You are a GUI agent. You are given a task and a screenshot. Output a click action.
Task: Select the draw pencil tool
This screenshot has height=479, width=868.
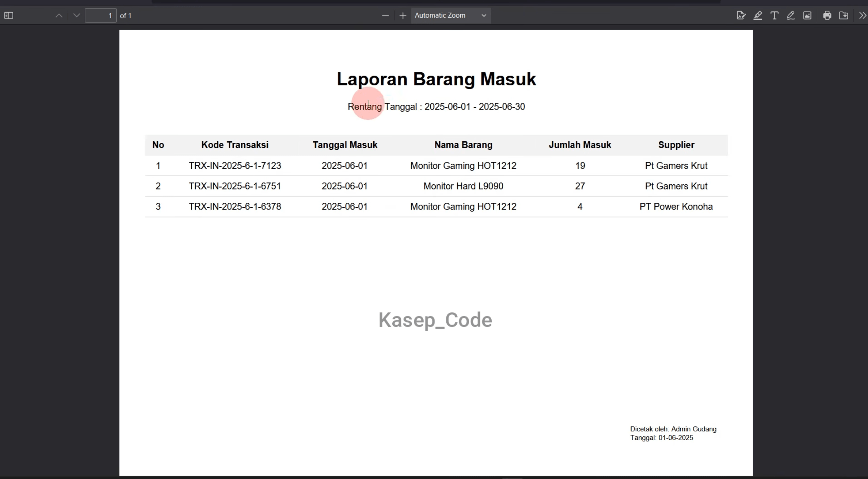tap(791, 16)
